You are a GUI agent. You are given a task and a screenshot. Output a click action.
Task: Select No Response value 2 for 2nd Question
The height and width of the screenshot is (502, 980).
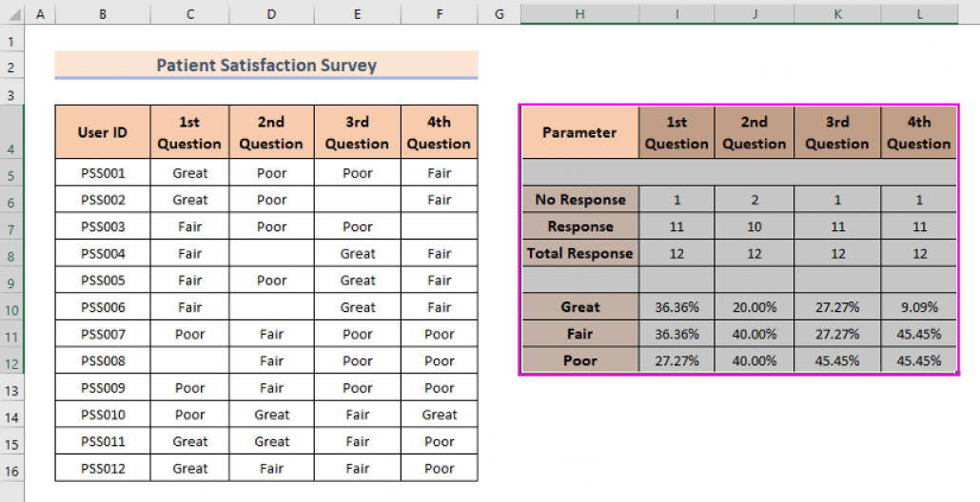coord(755,200)
